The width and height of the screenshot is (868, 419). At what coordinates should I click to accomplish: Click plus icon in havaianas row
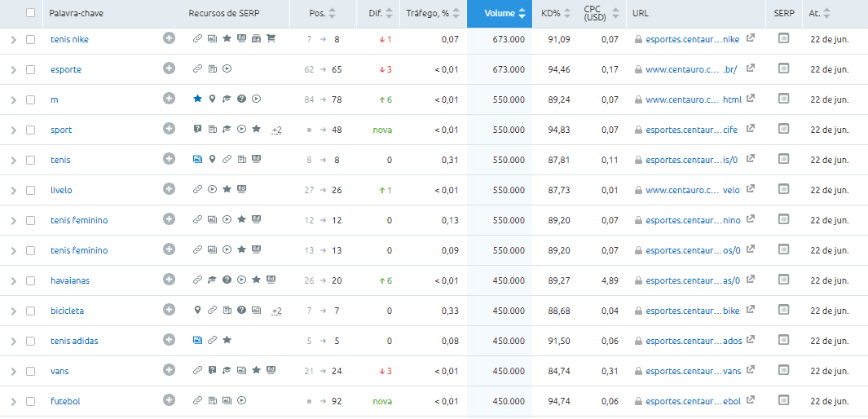pyautogui.click(x=169, y=279)
